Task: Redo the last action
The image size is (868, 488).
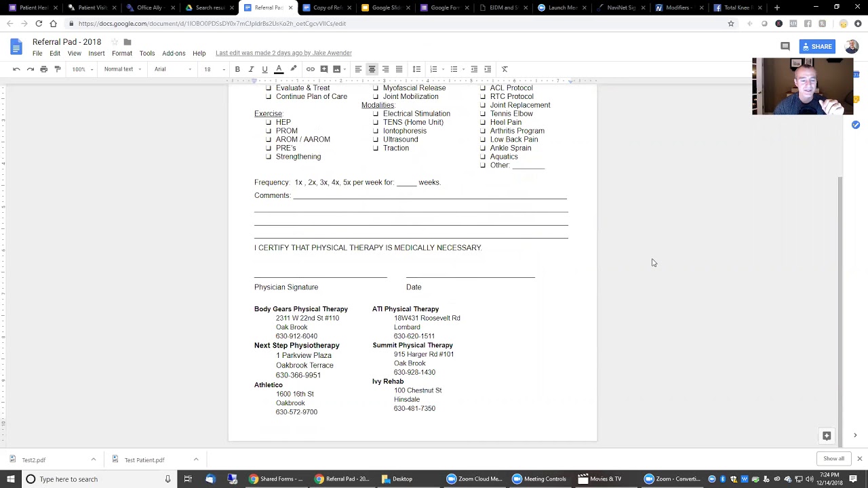Action: pos(30,68)
